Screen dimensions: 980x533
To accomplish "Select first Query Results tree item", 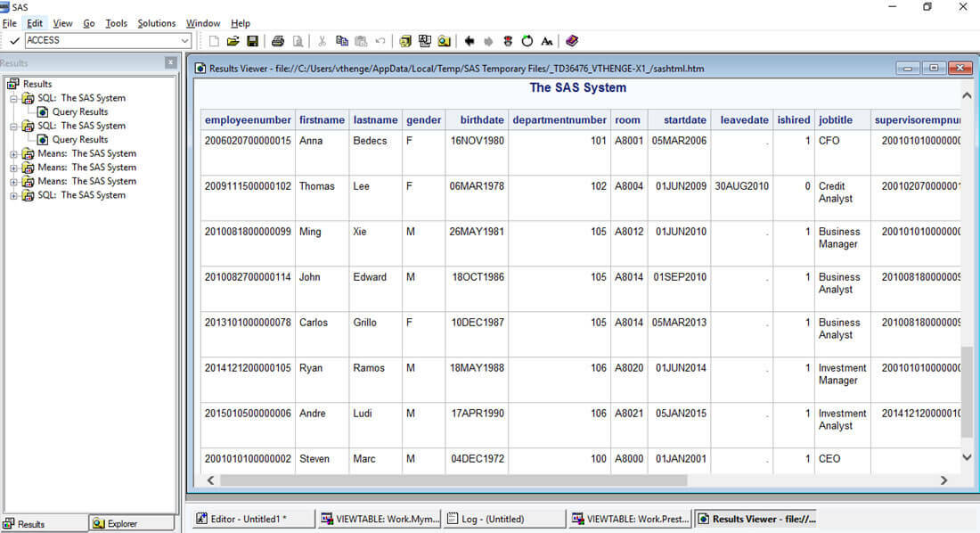I will (80, 112).
